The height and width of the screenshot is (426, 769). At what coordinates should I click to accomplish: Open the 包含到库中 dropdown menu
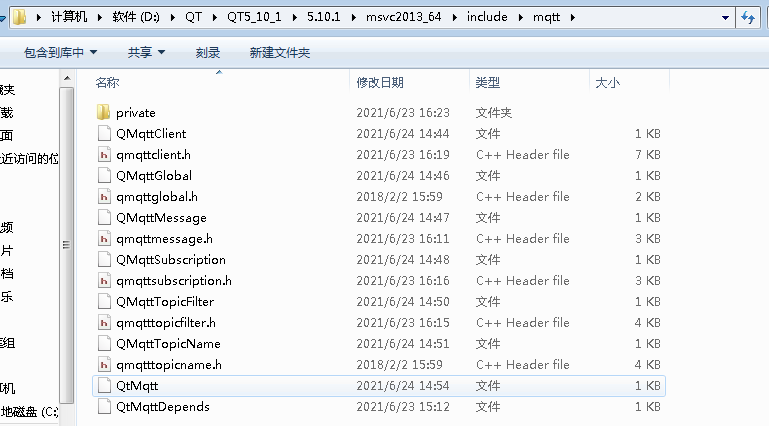pos(60,52)
